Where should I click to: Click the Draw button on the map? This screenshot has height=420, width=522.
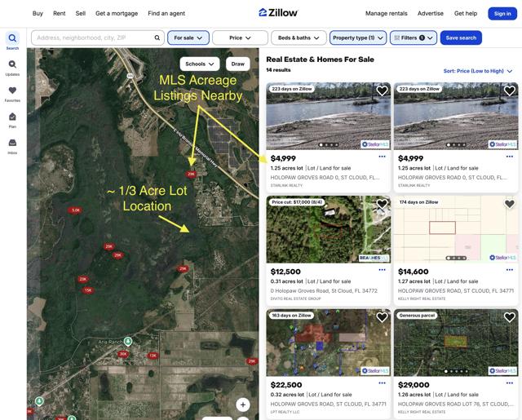[x=237, y=64]
